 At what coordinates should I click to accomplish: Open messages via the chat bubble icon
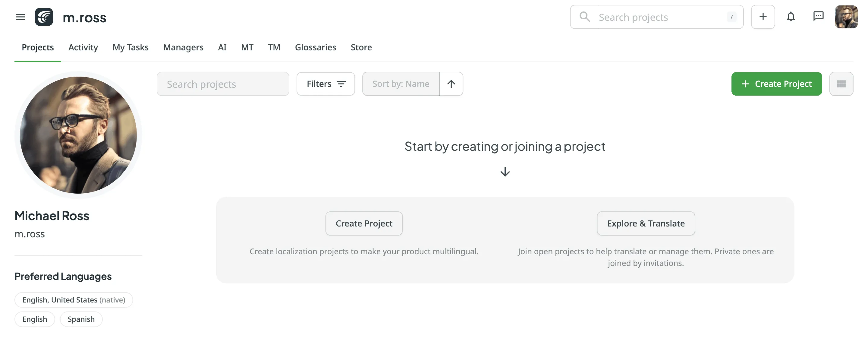click(x=819, y=17)
